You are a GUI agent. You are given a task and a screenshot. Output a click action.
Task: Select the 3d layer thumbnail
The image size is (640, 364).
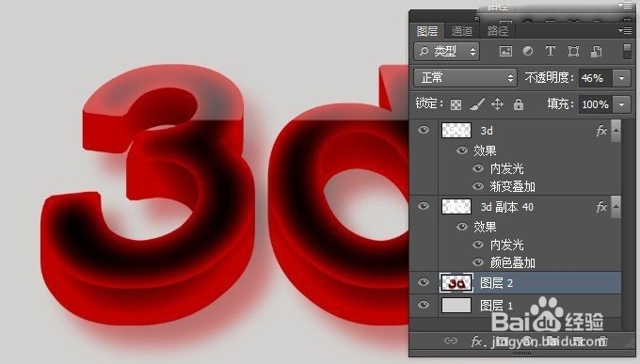pos(456,131)
